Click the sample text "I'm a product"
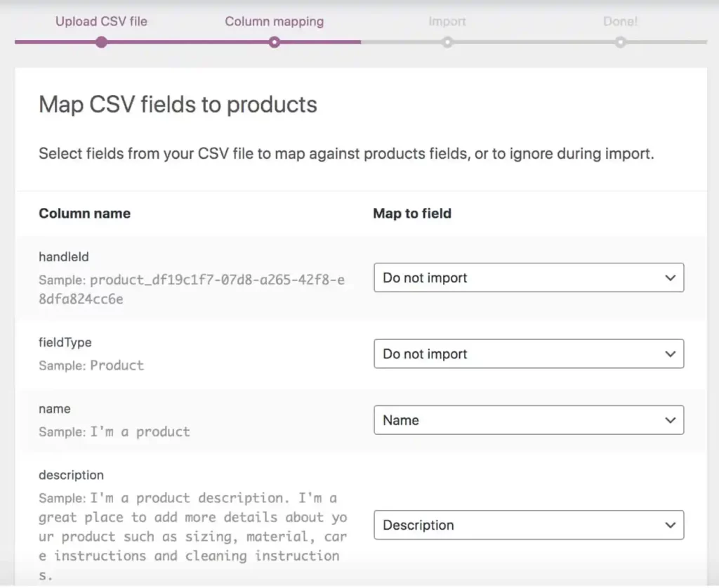The height and width of the screenshot is (588, 719). (140, 431)
